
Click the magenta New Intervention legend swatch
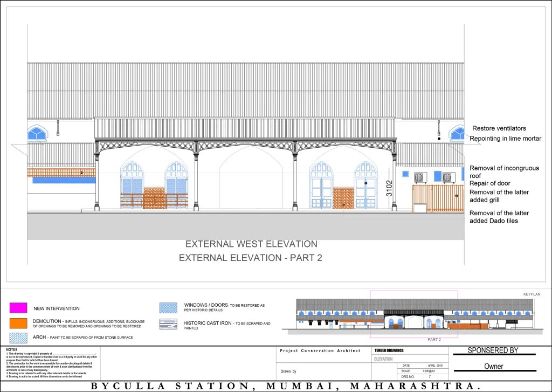tap(18, 308)
